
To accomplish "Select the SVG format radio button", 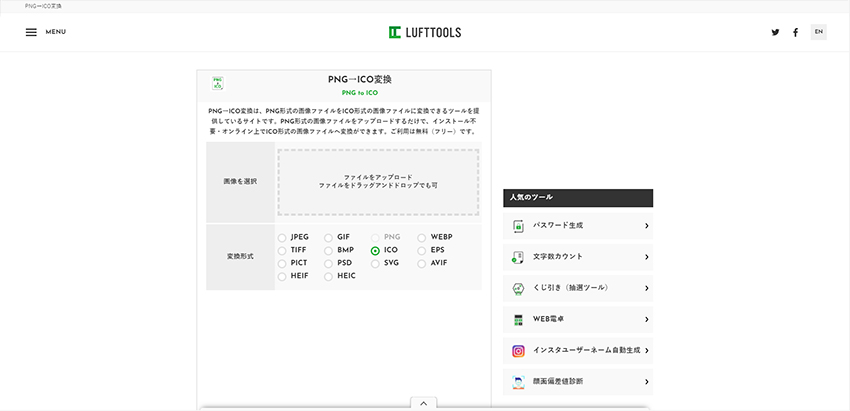I will click(375, 264).
